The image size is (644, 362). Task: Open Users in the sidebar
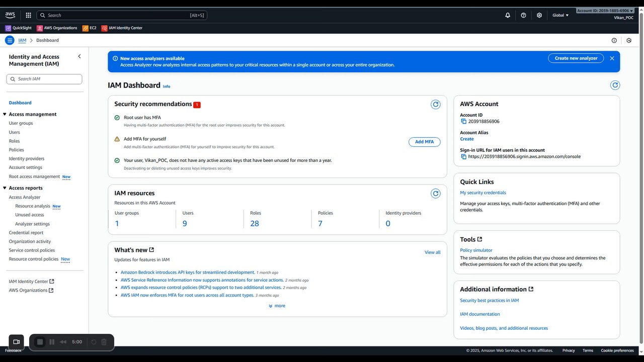pyautogui.click(x=15, y=132)
